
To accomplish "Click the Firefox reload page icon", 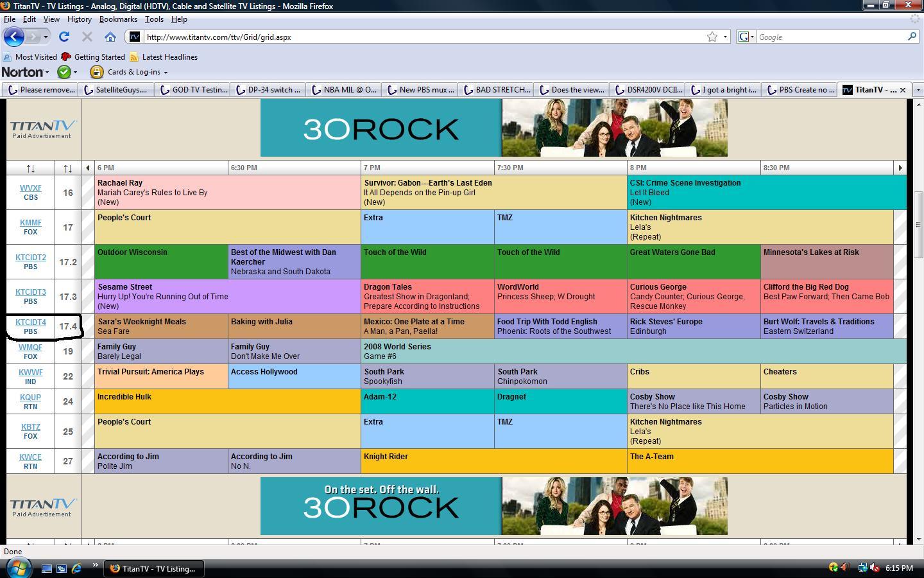I will pyautogui.click(x=64, y=37).
